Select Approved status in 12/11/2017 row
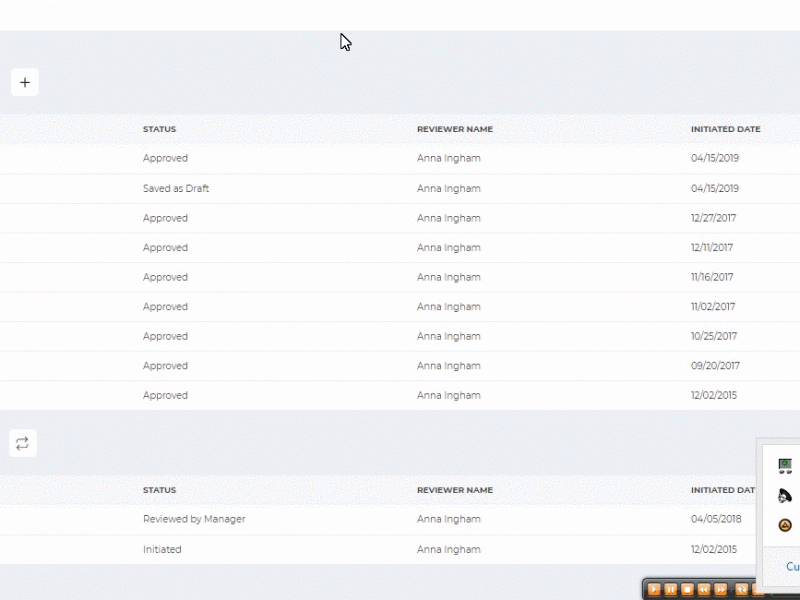Screen dimensions: 800x600 pyautogui.click(x=165, y=248)
